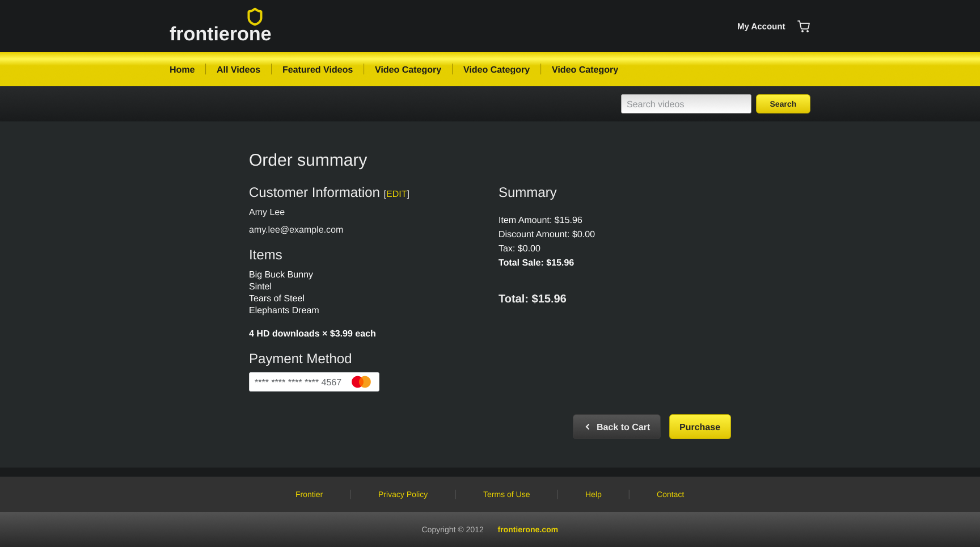The image size is (980, 547).
Task: Open Terms of Use footer link
Action: (x=506, y=494)
